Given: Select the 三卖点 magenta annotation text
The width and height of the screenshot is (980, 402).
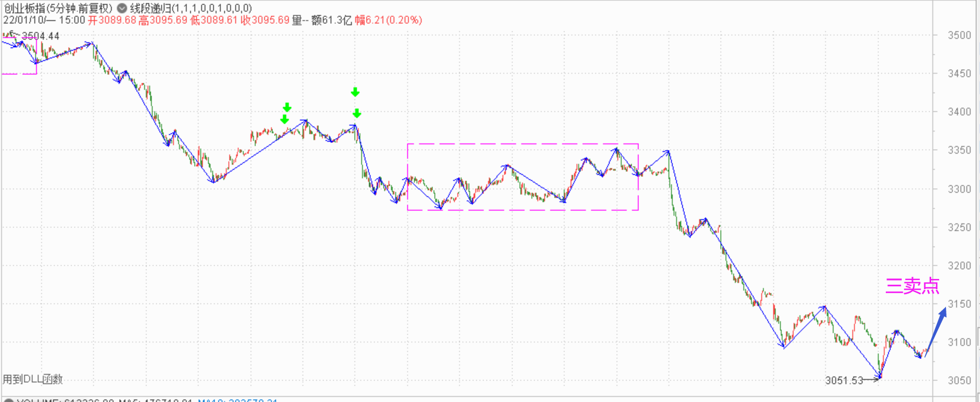Looking at the screenshot, I should pos(912,286).
